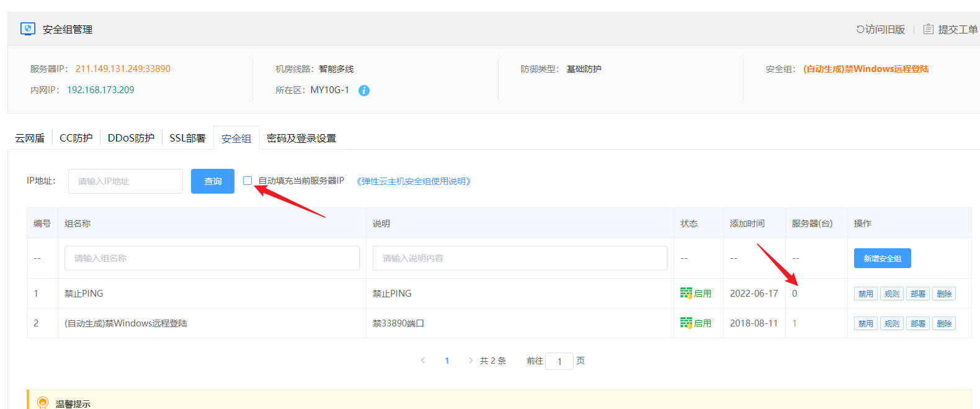Click the lightbulb icon beside 温馨提示
The image size is (980, 409).
[42, 403]
